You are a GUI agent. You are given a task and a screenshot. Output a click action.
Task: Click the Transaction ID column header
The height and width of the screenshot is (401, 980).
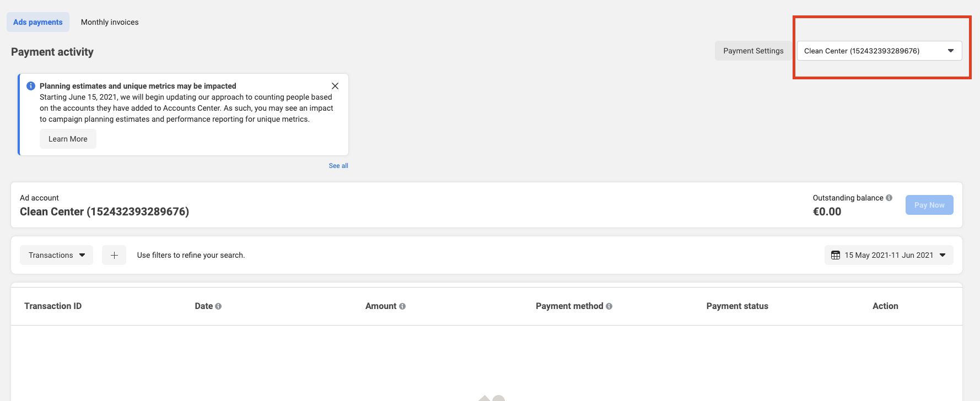click(x=53, y=306)
